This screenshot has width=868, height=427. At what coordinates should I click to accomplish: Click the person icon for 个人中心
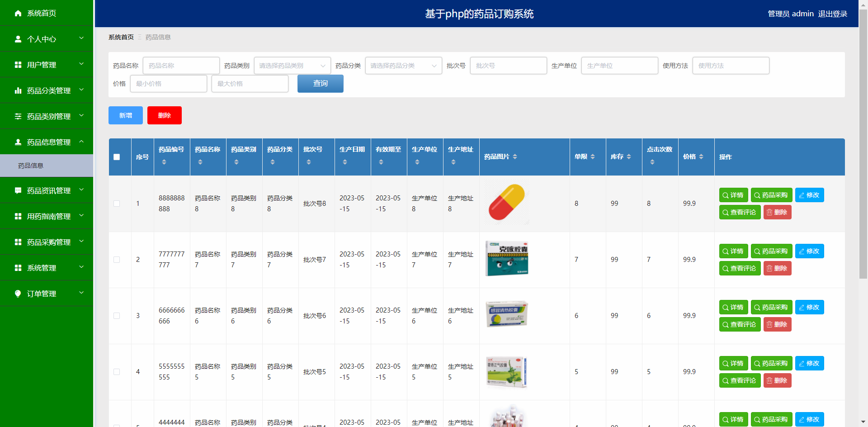(x=18, y=39)
